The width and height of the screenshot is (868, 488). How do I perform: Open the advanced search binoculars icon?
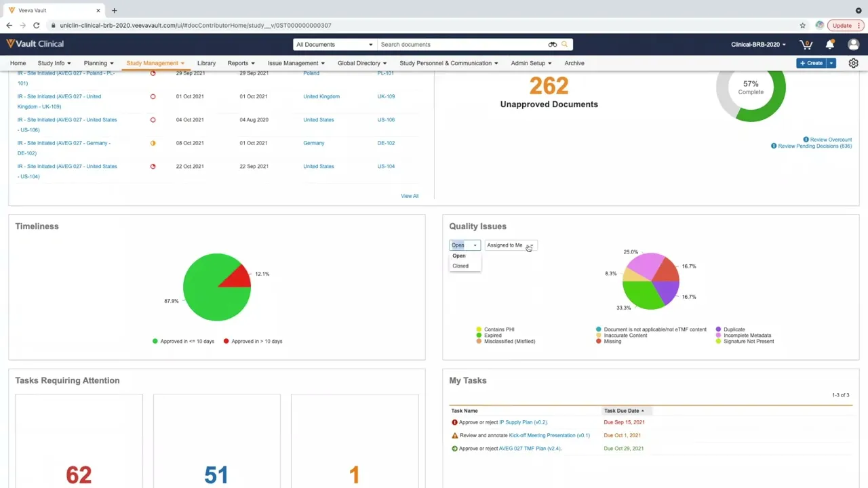point(553,45)
